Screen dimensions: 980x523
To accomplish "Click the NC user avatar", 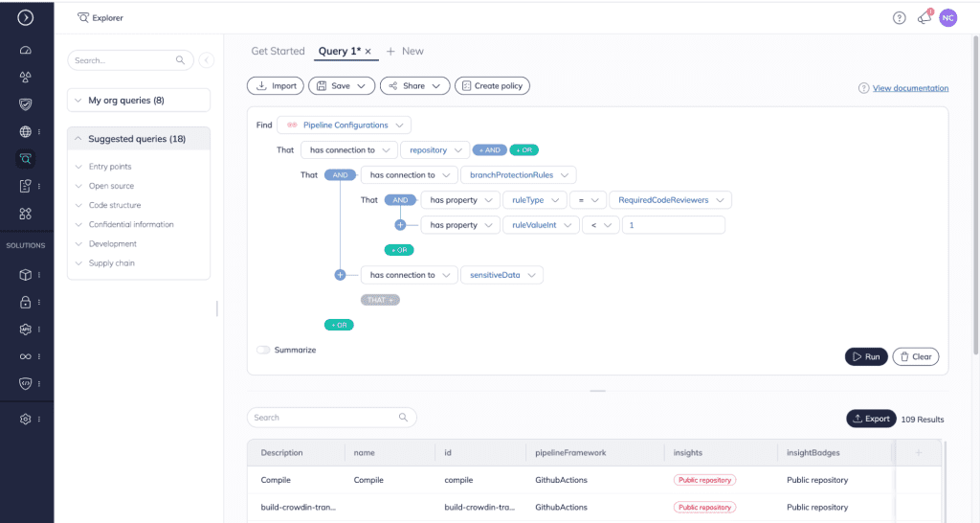I will click(x=947, y=17).
